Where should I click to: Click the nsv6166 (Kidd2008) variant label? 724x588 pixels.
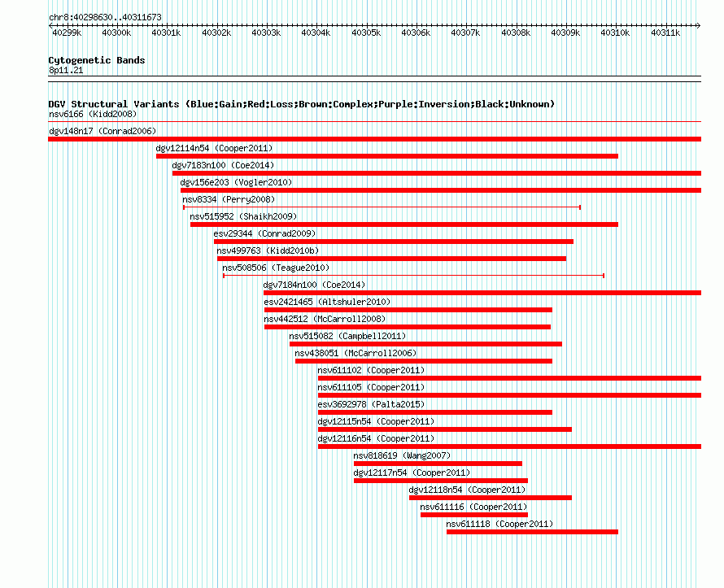(93, 114)
